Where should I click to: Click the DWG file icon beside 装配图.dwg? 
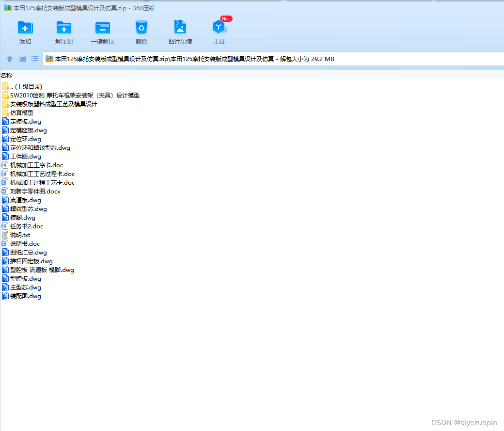click(5, 296)
